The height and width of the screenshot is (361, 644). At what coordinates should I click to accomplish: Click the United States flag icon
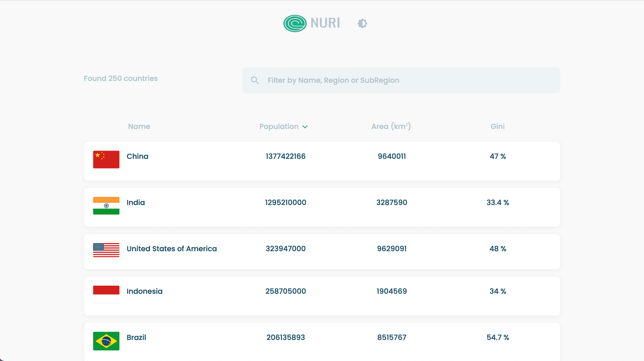[106, 250]
